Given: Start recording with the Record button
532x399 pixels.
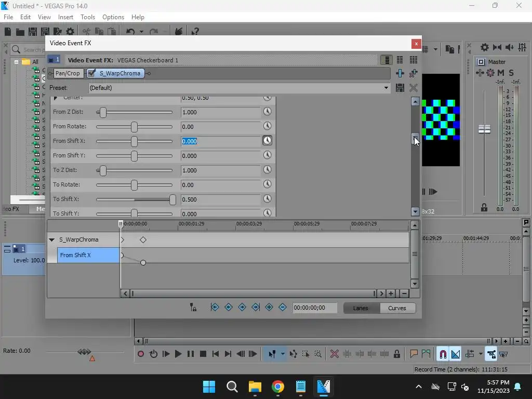Looking at the screenshot, I should 141,354.
